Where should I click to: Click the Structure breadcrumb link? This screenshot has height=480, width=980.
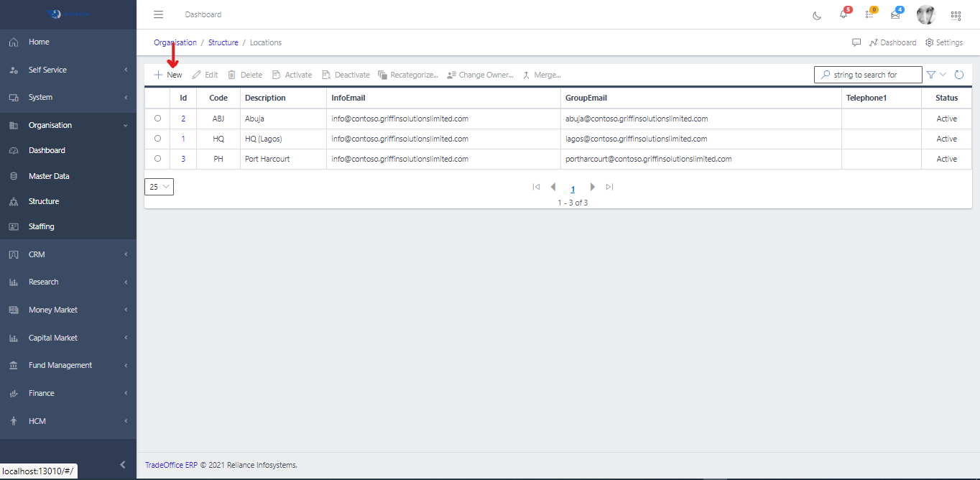223,42
